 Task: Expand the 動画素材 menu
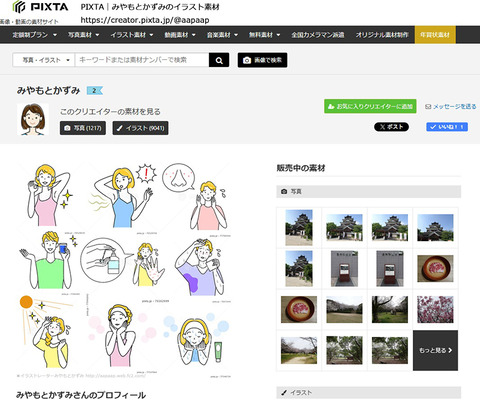click(180, 35)
